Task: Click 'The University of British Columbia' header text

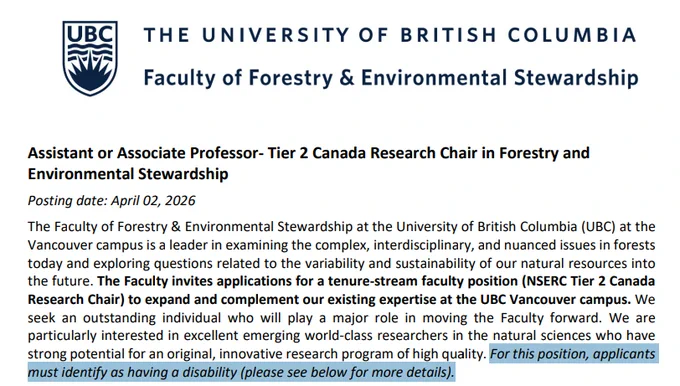Action: click(x=389, y=35)
